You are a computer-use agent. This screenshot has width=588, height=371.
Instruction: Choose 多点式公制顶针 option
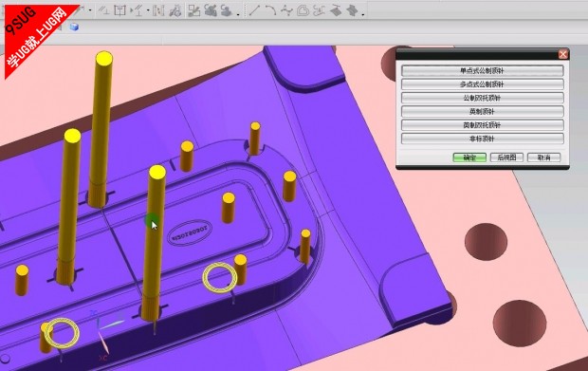pos(482,84)
